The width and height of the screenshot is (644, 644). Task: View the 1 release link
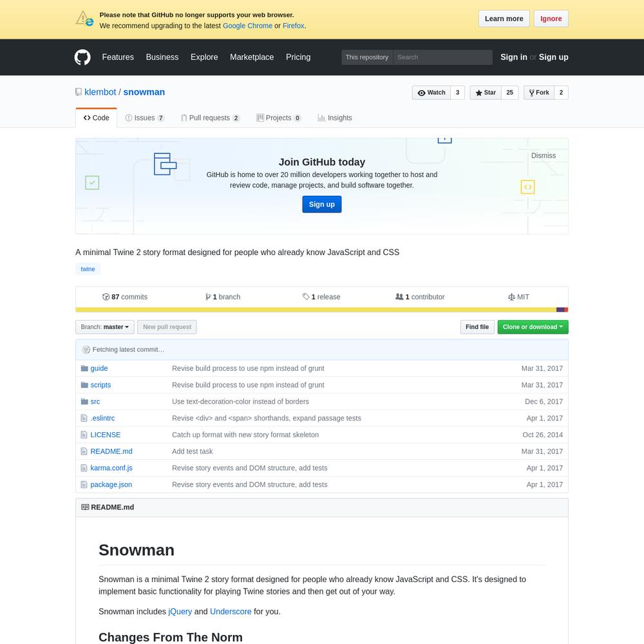[321, 297]
